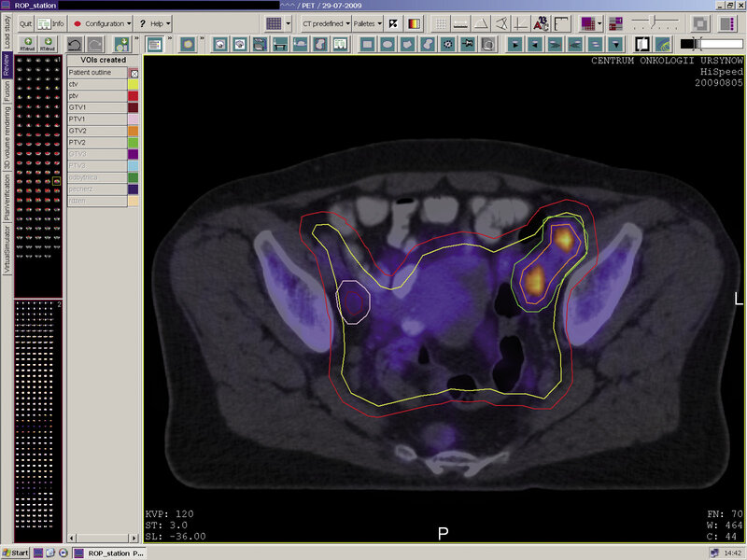Open the 3D volume rendering tab

coord(7,137)
